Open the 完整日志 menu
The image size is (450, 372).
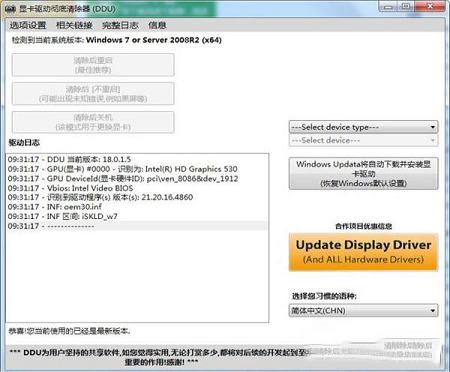pyautogui.click(x=120, y=25)
